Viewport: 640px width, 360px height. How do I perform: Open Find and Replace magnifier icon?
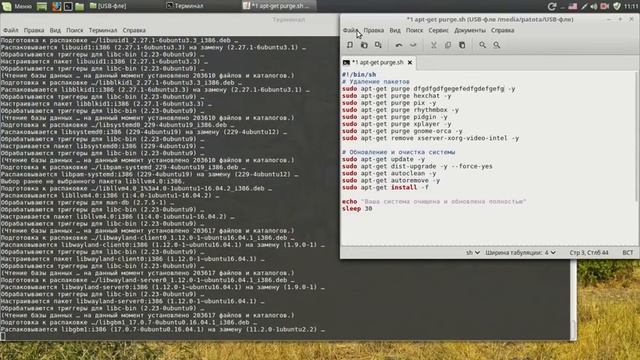pyautogui.click(x=496, y=45)
